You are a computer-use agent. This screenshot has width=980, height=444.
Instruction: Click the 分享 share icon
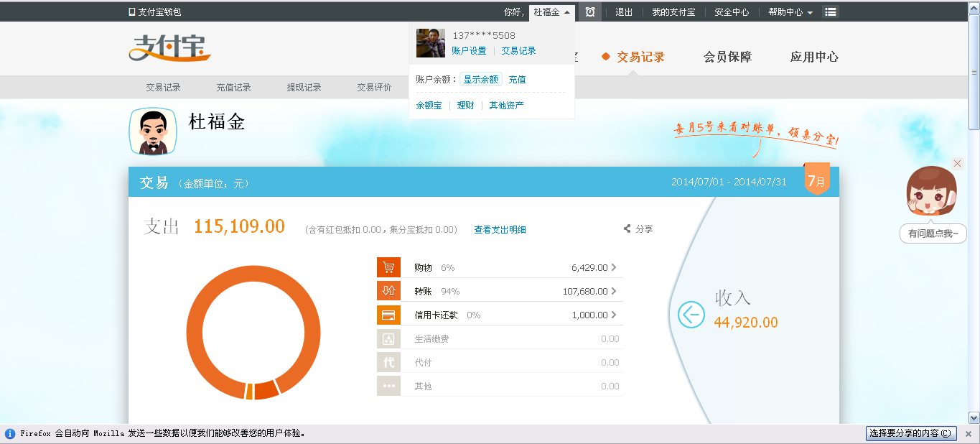[x=627, y=229]
